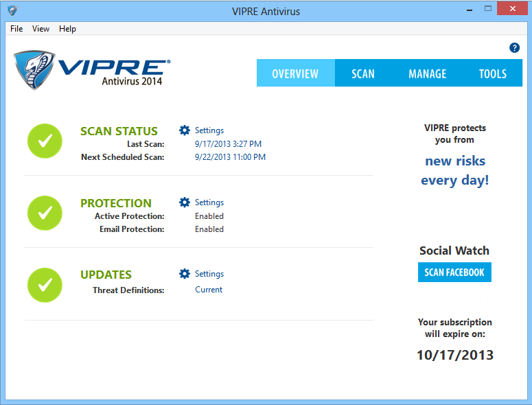The height and width of the screenshot is (405, 532).
Task: Click the gear icon beside Protection
Action: (x=184, y=202)
